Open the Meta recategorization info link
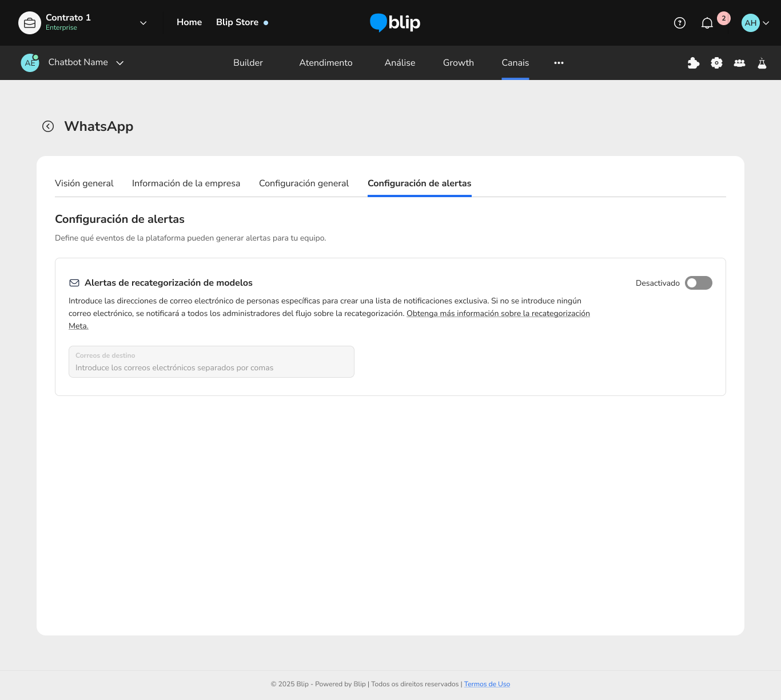 pyautogui.click(x=497, y=314)
